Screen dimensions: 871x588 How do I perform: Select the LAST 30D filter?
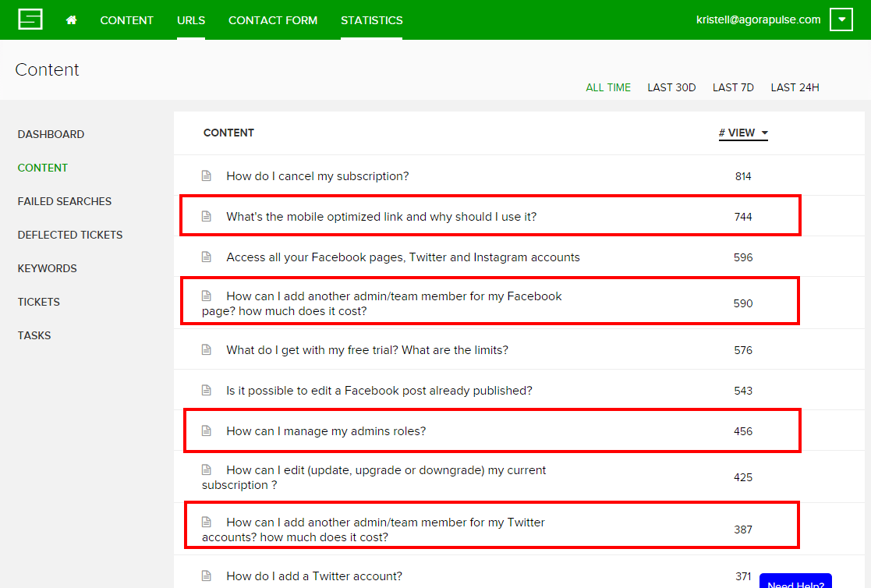click(x=671, y=87)
